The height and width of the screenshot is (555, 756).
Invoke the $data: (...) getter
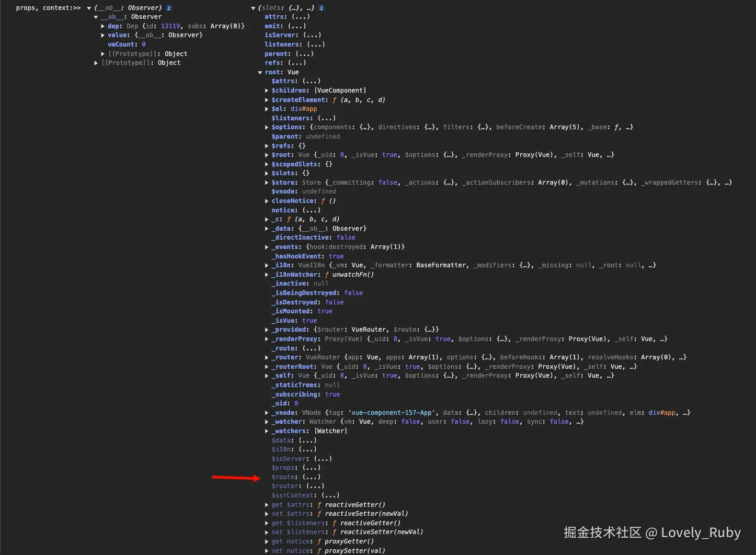(307, 440)
